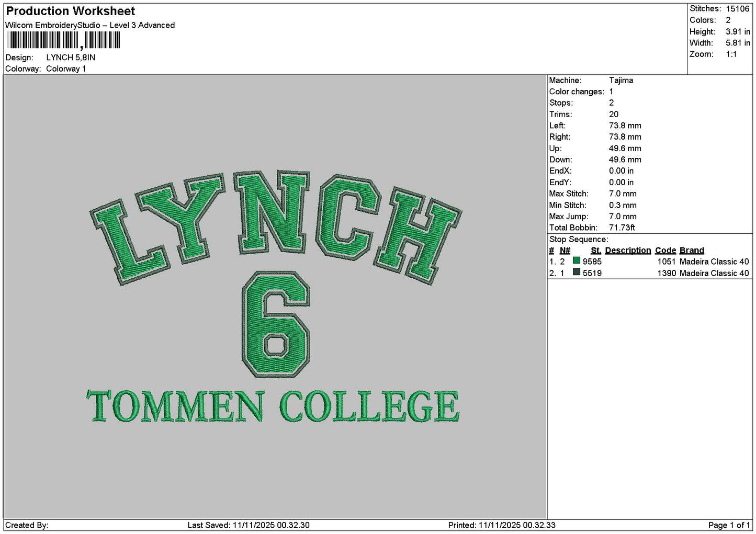
Task: Click the barcode under the studio name
Action: click(x=63, y=40)
